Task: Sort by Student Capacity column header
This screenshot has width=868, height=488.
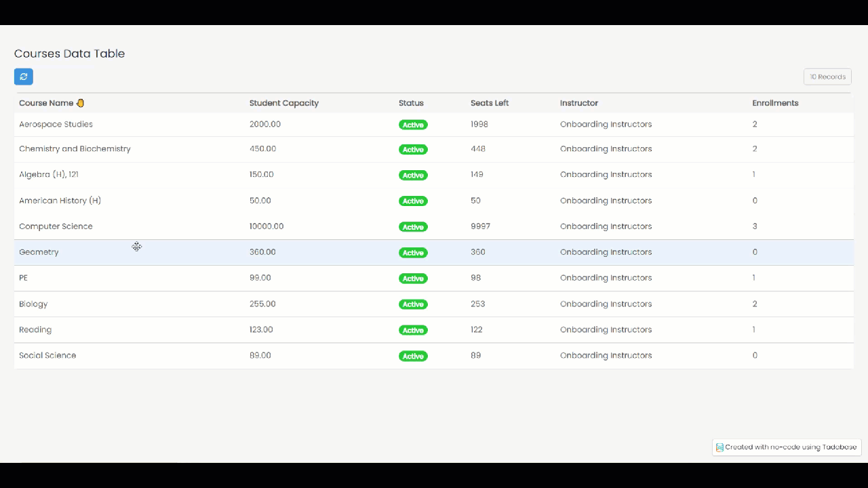Action: point(284,103)
